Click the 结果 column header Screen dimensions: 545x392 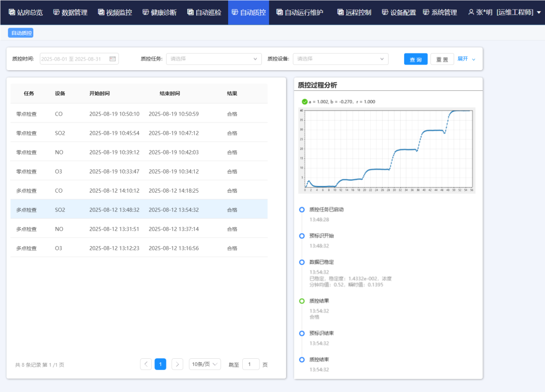click(x=232, y=93)
